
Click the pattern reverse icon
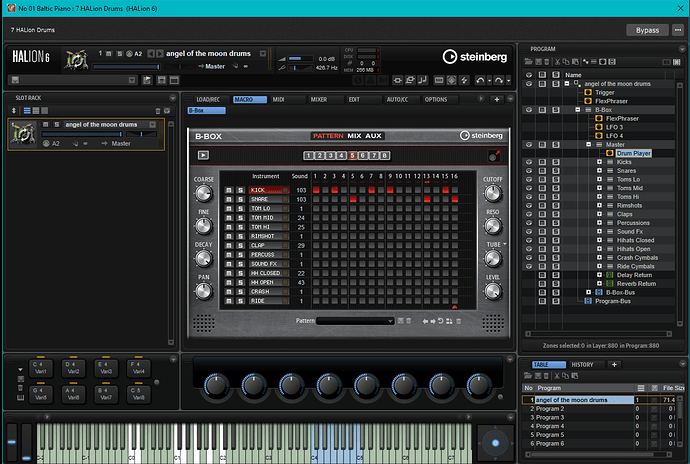(x=440, y=321)
